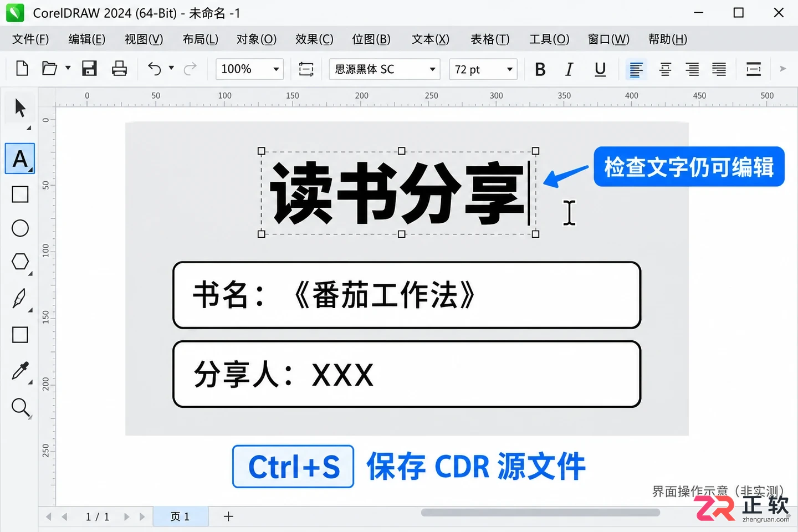Click the horizontal scrollbar thumb
Image resolution: width=798 pixels, height=532 pixels.
click(x=540, y=513)
